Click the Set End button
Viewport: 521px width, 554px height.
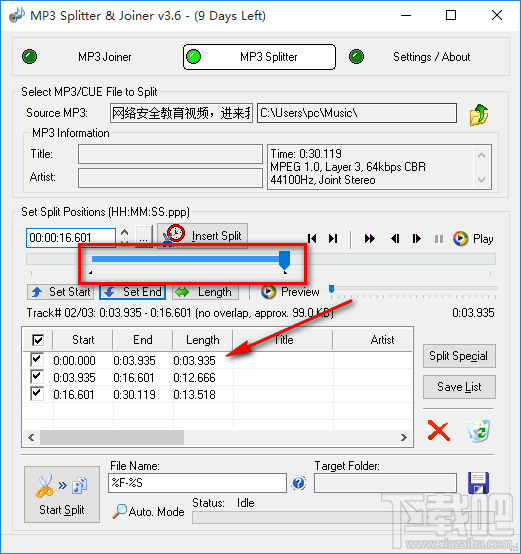click(x=133, y=292)
